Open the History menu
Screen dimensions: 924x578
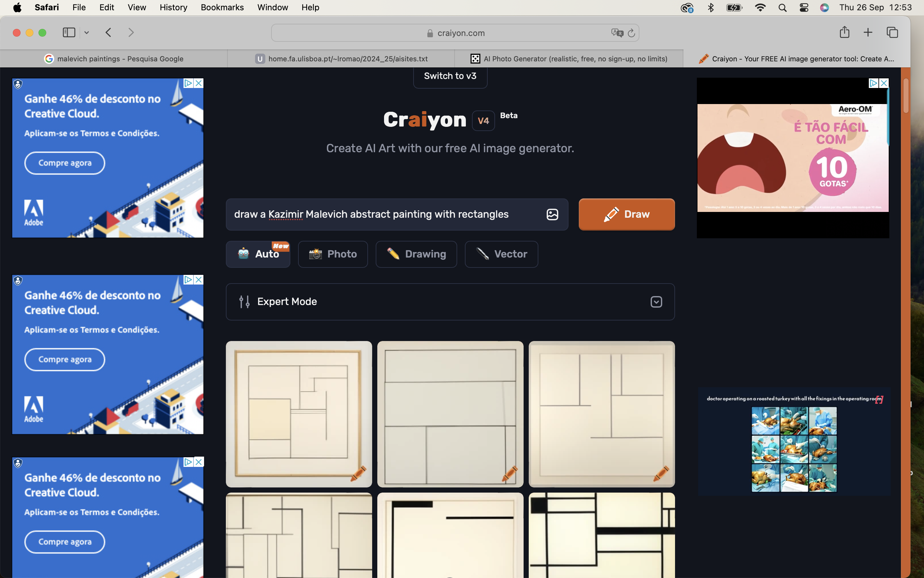click(173, 8)
